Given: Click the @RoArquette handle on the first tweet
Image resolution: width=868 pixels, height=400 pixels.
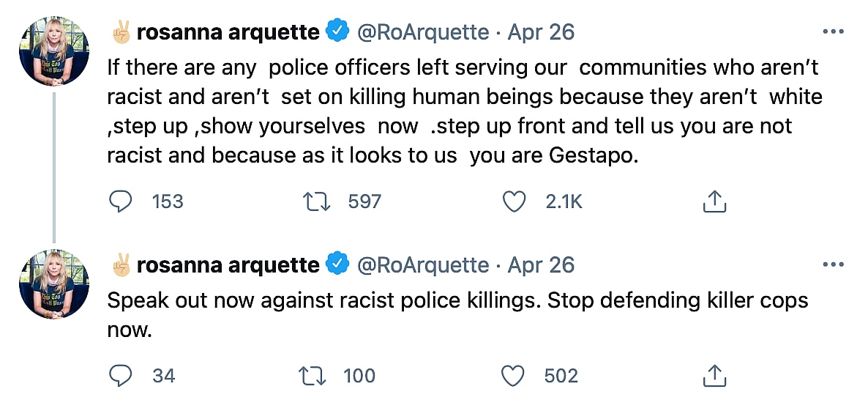Looking at the screenshot, I should click(x=422, y=32).
